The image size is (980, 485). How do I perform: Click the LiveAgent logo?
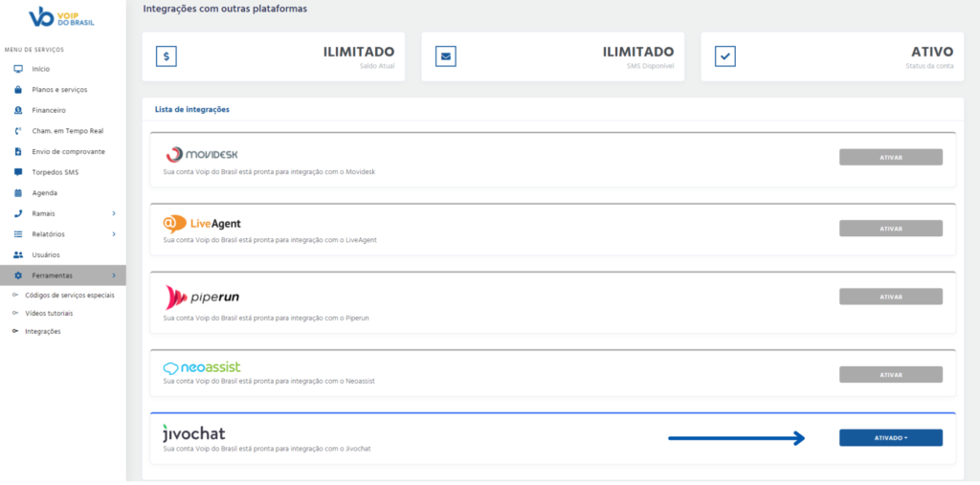pyautogui.click(x=202, y=223)
